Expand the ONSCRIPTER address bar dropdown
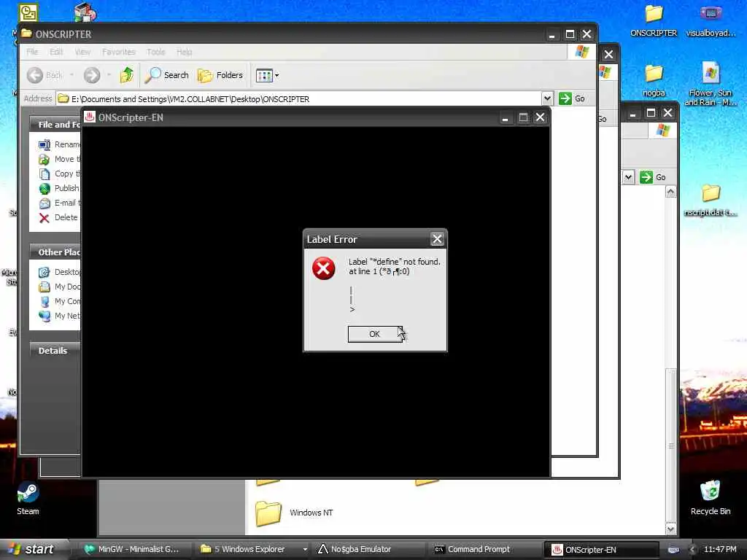 click(x=547, y=98)
